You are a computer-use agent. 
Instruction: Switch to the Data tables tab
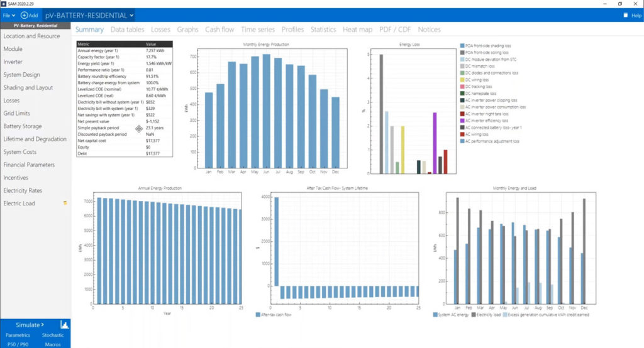[x=127, y=30]
